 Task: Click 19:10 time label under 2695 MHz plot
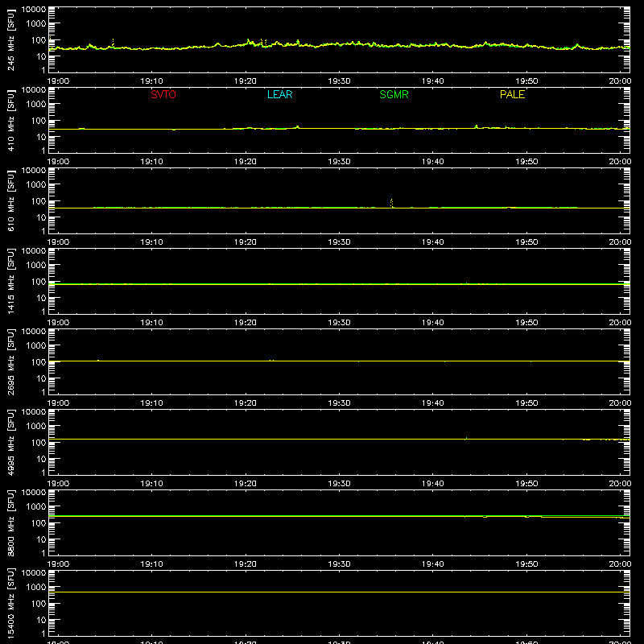point(151,403)
